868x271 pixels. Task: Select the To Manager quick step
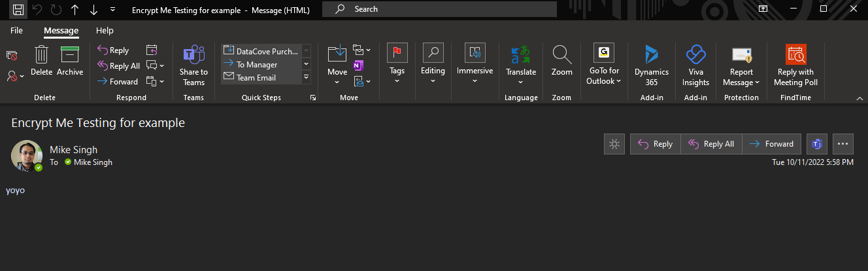(x=257, y=64)
